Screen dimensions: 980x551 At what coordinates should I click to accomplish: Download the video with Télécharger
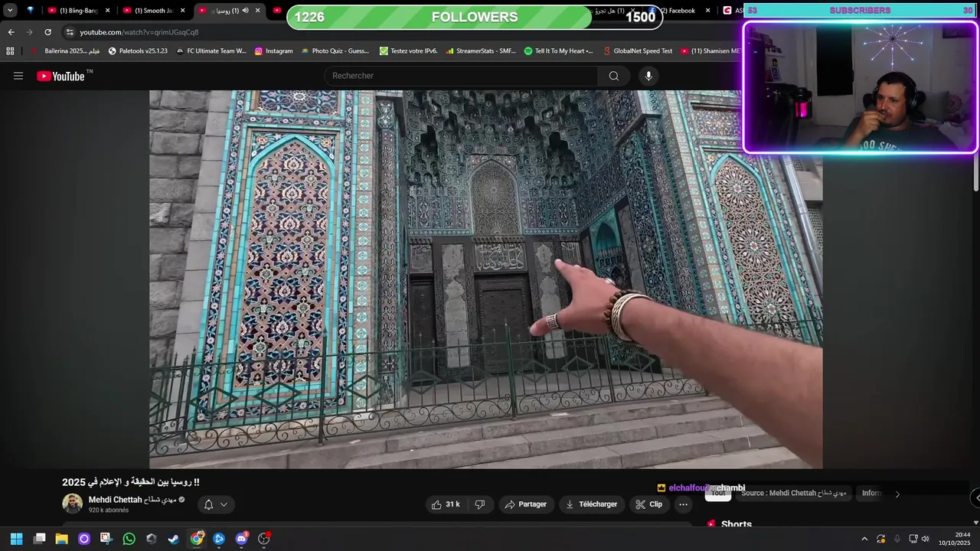point(591,504)
